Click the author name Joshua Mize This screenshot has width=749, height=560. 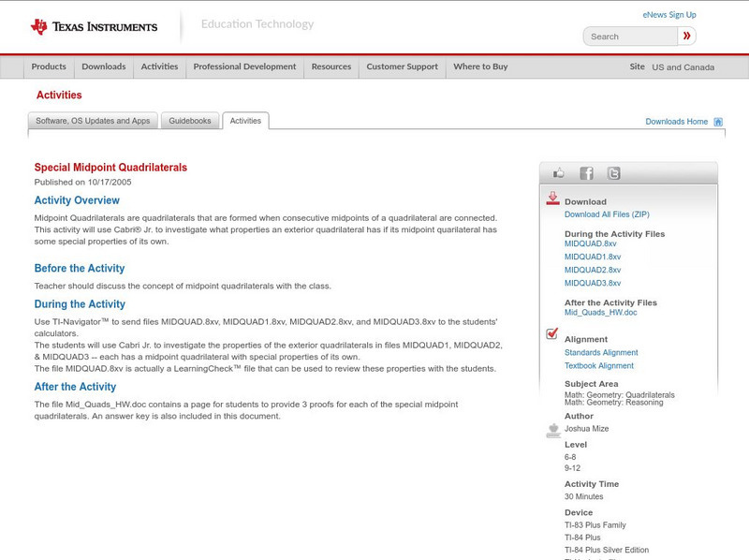(x=587, y=429)
